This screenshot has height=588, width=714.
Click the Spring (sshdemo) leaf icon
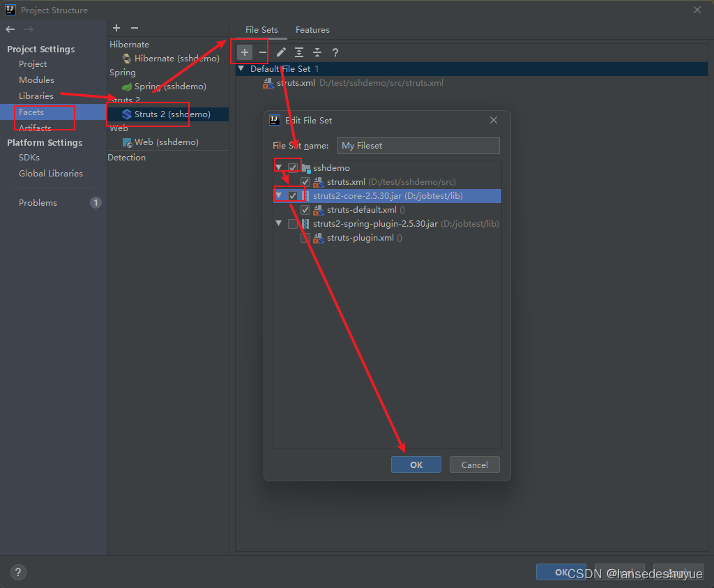tap(127, 86)
